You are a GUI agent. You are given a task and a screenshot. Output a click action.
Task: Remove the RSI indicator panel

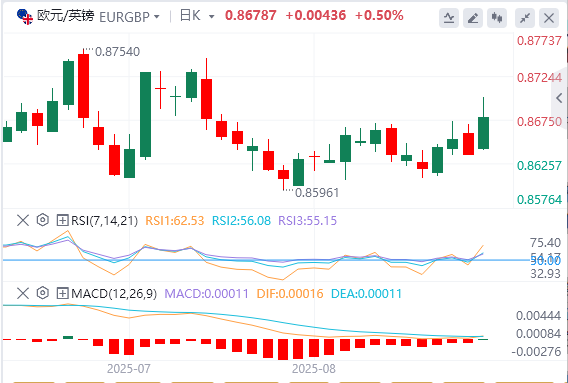pos(23,220)
